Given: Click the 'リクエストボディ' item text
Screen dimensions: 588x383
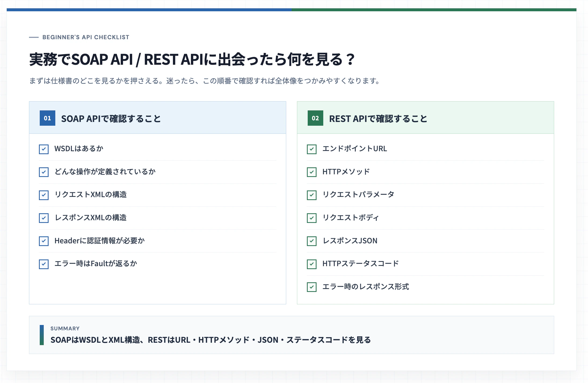Looking at the screenshot, I should 351,218.
